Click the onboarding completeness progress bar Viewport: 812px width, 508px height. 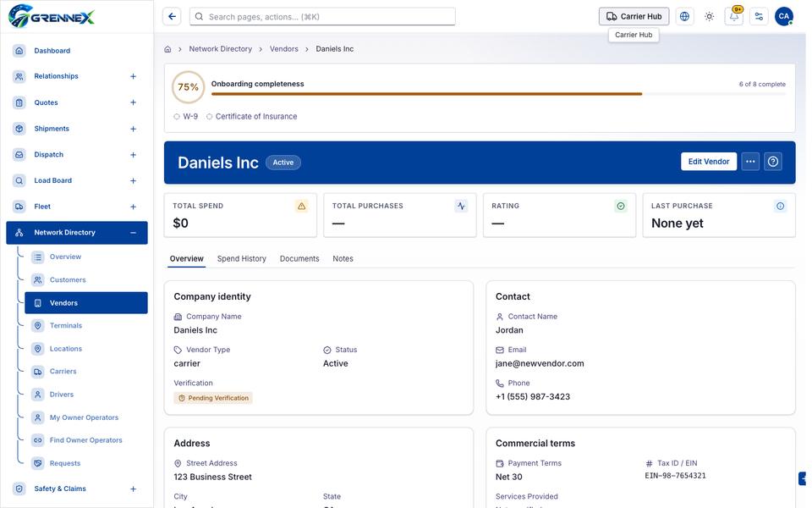pyautogui.click(x=498, y=94)
